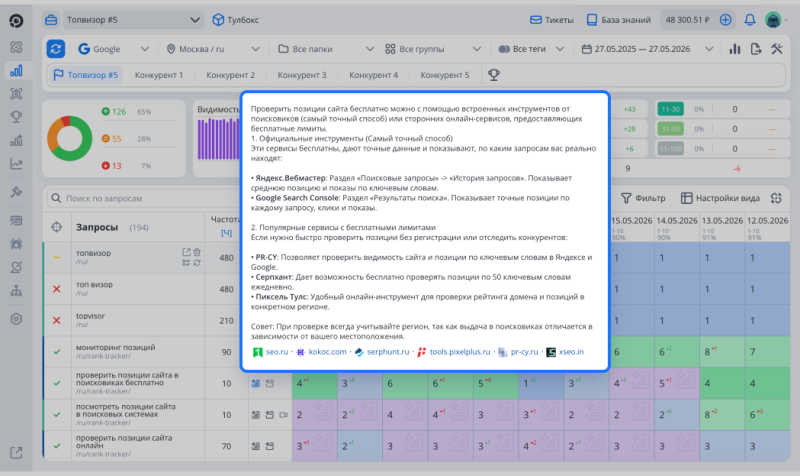Click the Фильтр button

(x=643, y=198)
